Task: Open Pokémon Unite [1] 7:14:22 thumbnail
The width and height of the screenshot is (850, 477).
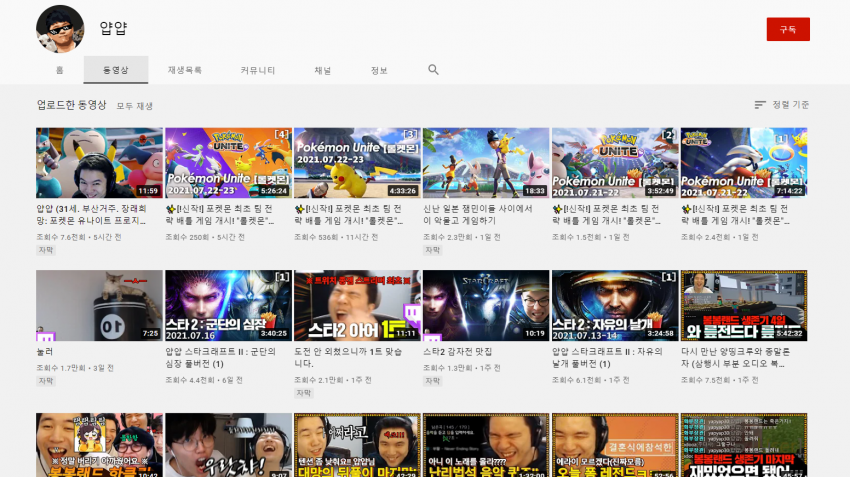Action: click(744, 163)
